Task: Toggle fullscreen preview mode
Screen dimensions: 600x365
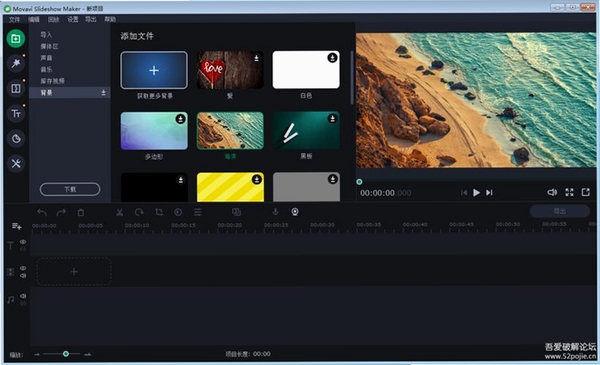Action: click(569, 192)
